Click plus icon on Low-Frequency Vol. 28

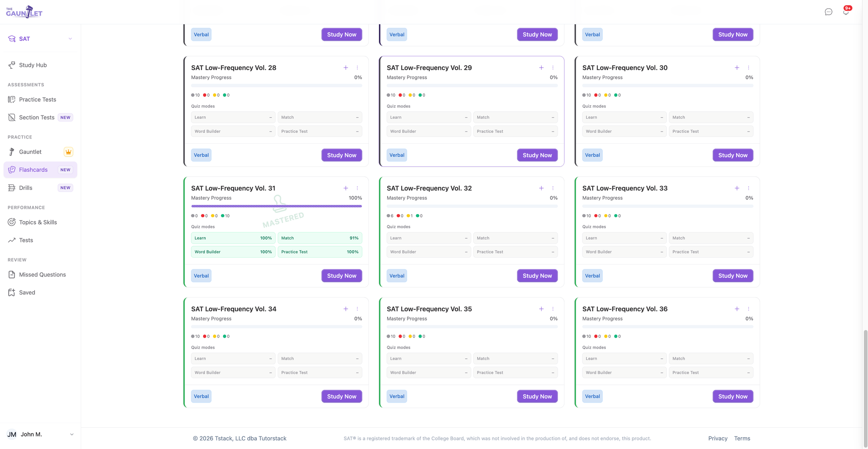point(346,68)
